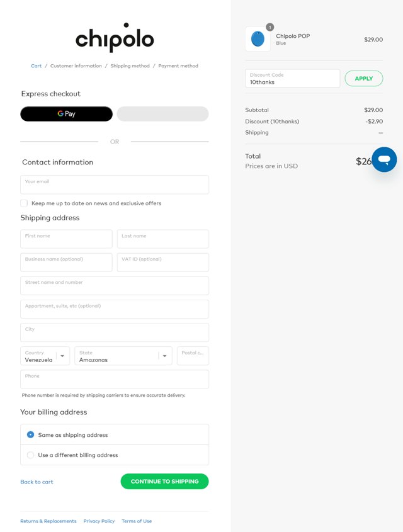Click the Your billing address heading
The height and width of the screenshot is (532, 403).
(54, 412)
